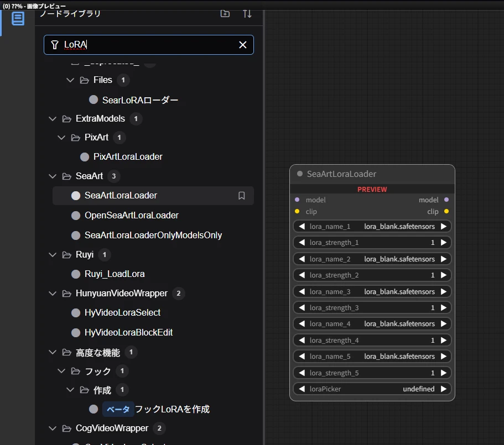Clear the LoRA search with the X icon
The image size is (504, 445).
click(242, 45)
